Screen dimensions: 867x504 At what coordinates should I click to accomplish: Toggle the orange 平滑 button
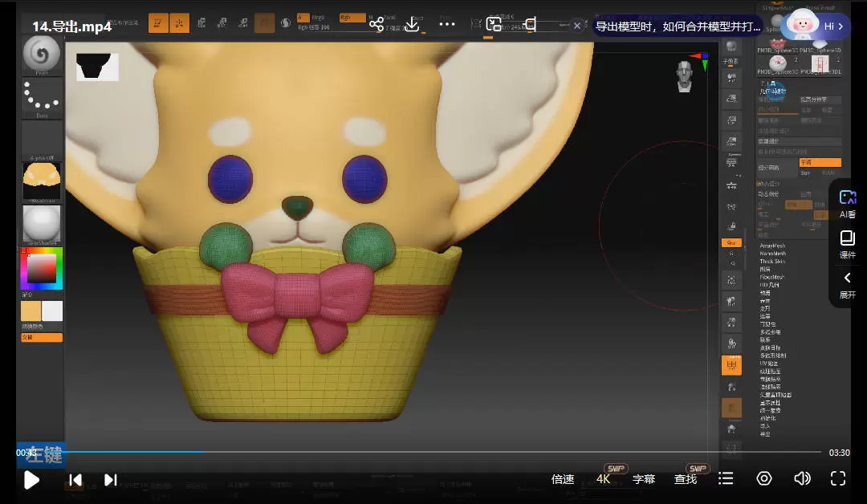coord(820,162)
